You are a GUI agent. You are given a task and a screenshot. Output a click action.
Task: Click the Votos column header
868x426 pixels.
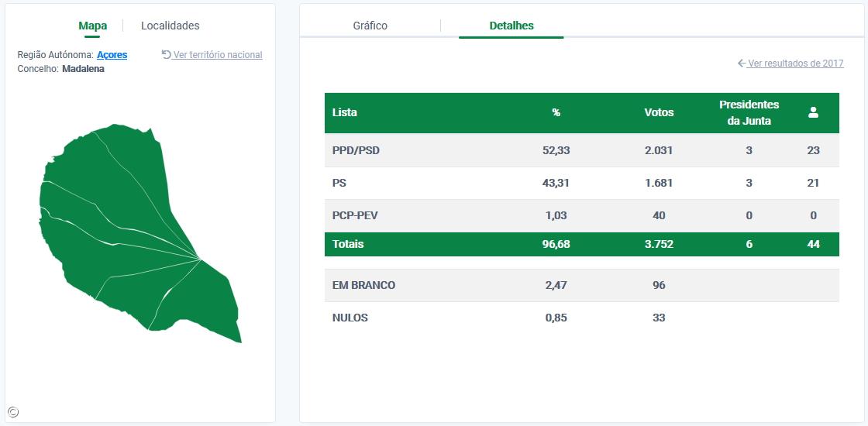coord(659,112)
